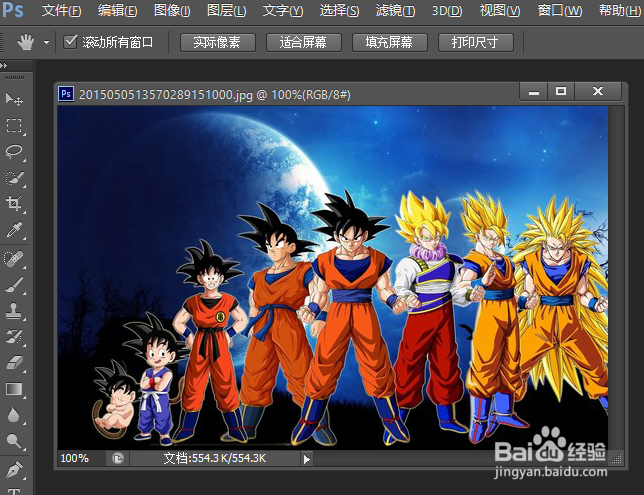The height and width of the screenshot is (495, 644).
Task: Click the toolbox grip handle
Action: [x=15, y=77]
